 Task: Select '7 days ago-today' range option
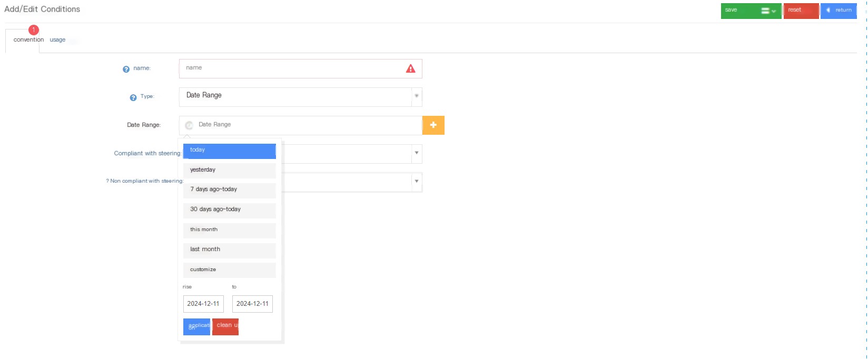pyautogui.click(x=230, y=190)
